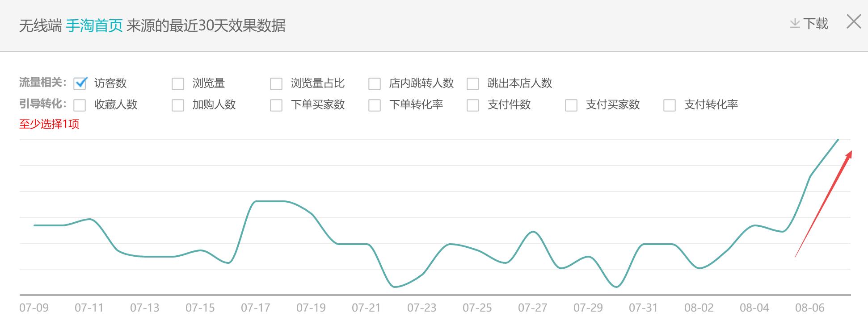The height and width of the screenshot is (333, 868).
Task: Click the 下载 download button
Action: (x=815, y=24)
